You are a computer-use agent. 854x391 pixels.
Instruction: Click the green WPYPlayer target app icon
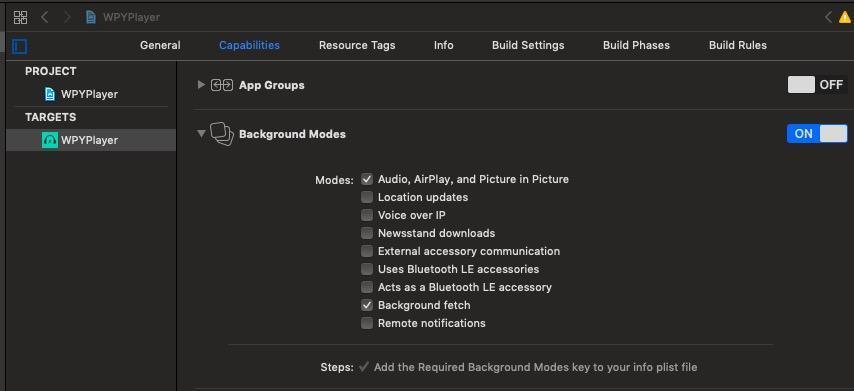(x=50, y=140)
